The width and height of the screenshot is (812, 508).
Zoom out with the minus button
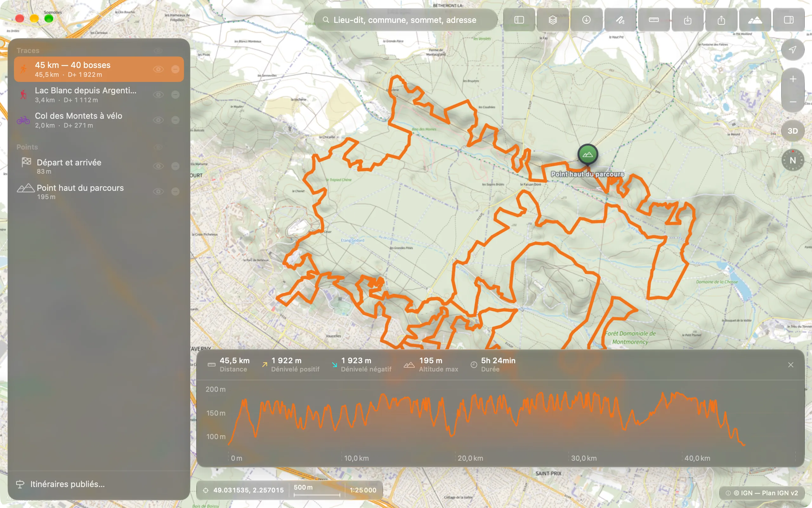[x=793, y=102]
